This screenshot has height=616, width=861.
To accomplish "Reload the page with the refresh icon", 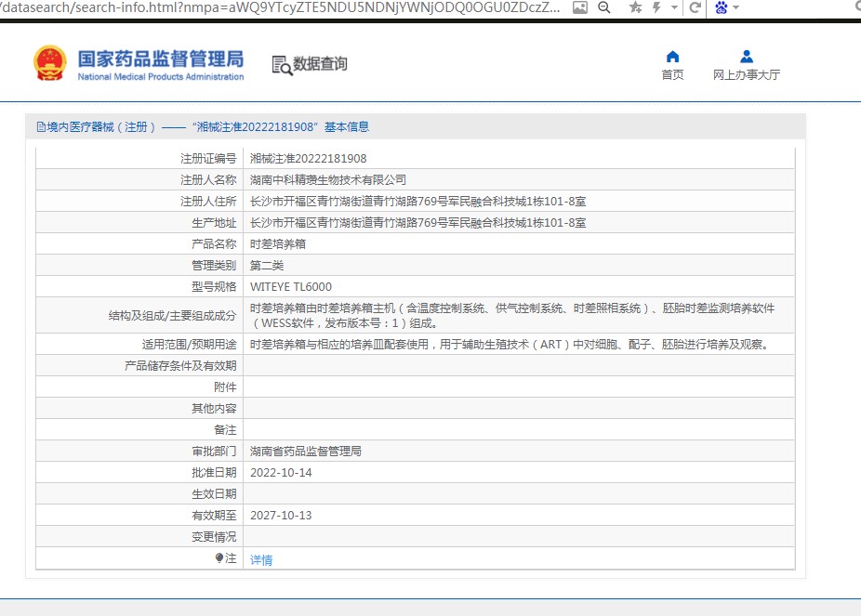I will (x=695, y=7).
